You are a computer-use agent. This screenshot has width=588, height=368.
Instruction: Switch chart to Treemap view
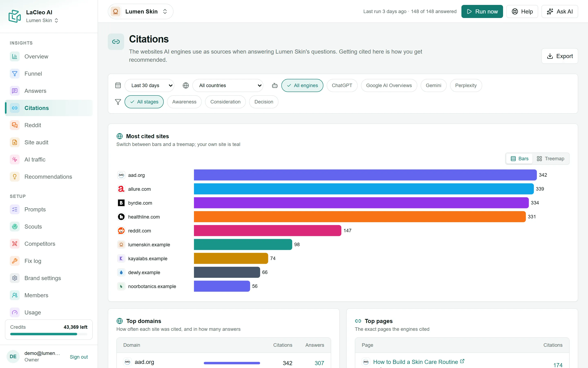click(550, 159)
